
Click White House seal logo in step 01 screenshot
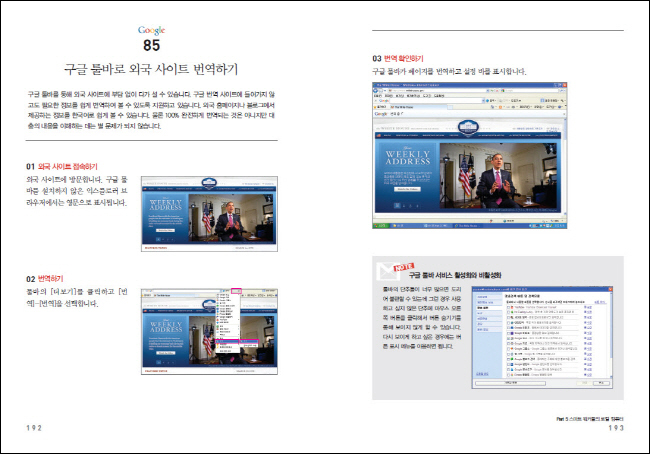point(208,182)
